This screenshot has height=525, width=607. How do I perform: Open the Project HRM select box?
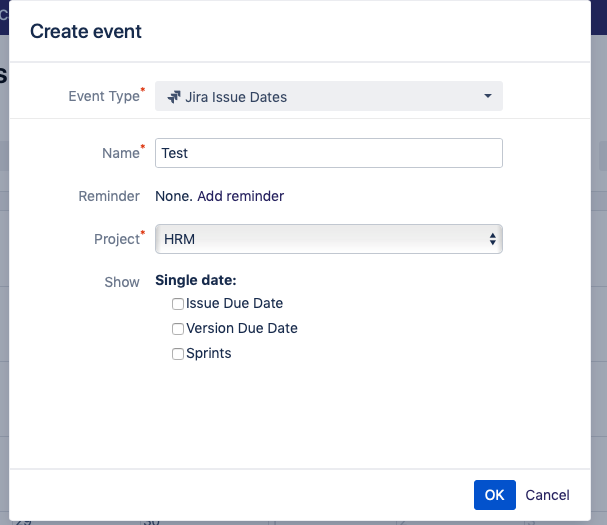[x=329, y=239]
